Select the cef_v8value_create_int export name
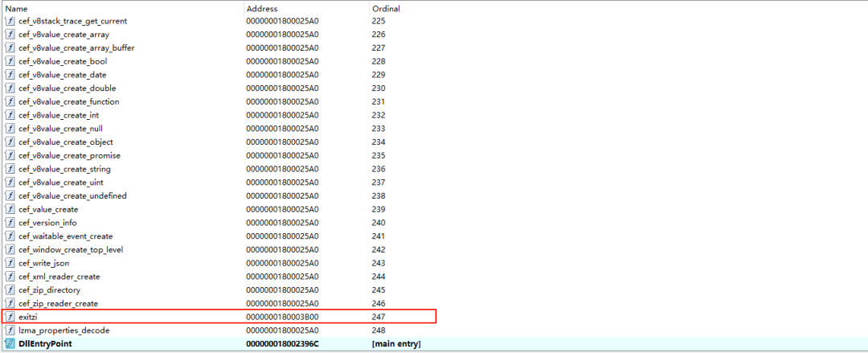The height and width of the screenshot is (353, 868). tap(59, 115)
